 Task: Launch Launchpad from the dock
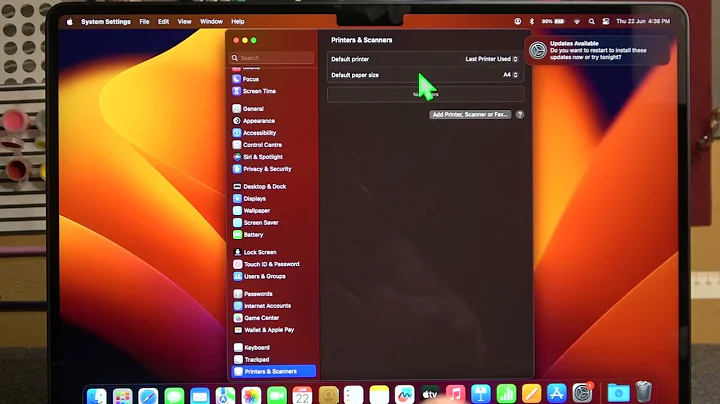click(123, 395)
